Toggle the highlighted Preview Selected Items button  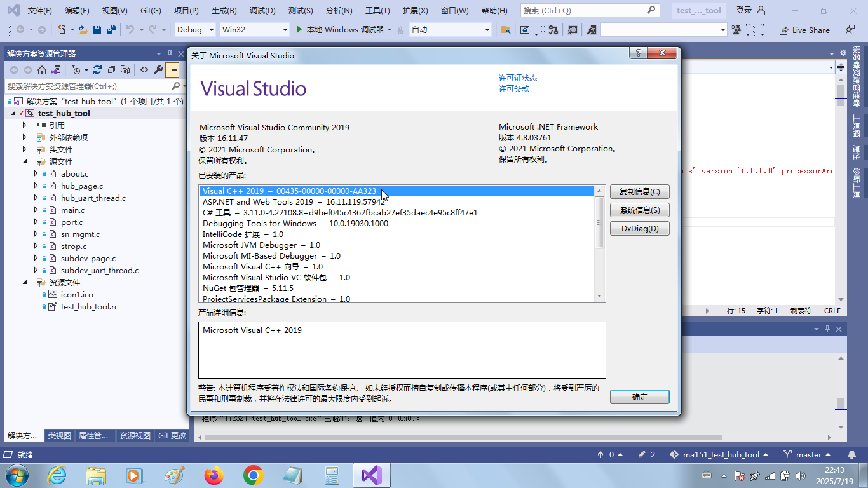pyautogui.click(x=172, y=70)
